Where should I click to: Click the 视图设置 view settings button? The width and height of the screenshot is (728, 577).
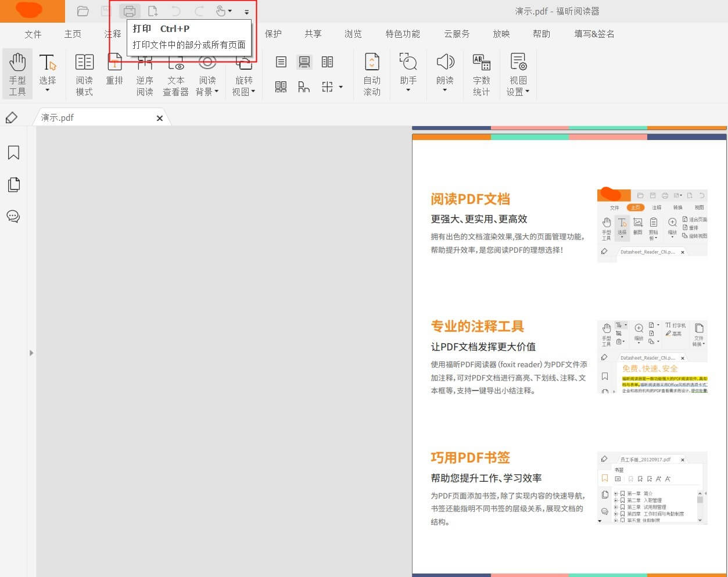pyautogui.click(x=517, y=74)
